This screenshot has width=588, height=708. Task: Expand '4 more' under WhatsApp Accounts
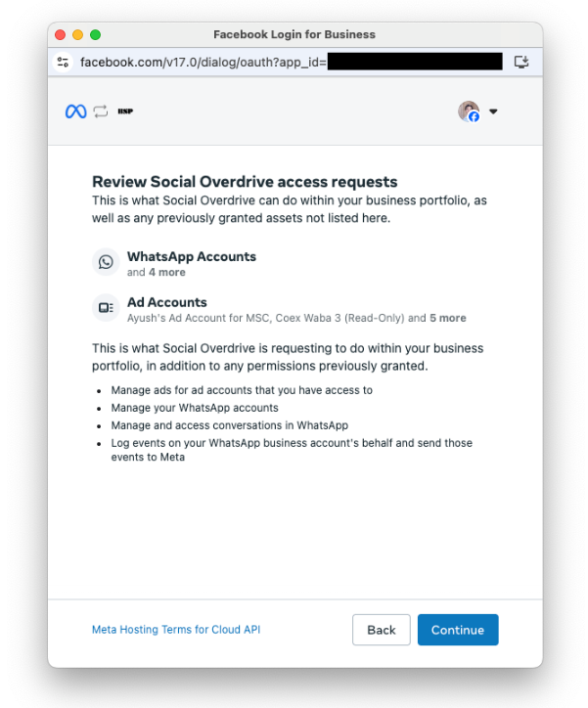(167, 272)
